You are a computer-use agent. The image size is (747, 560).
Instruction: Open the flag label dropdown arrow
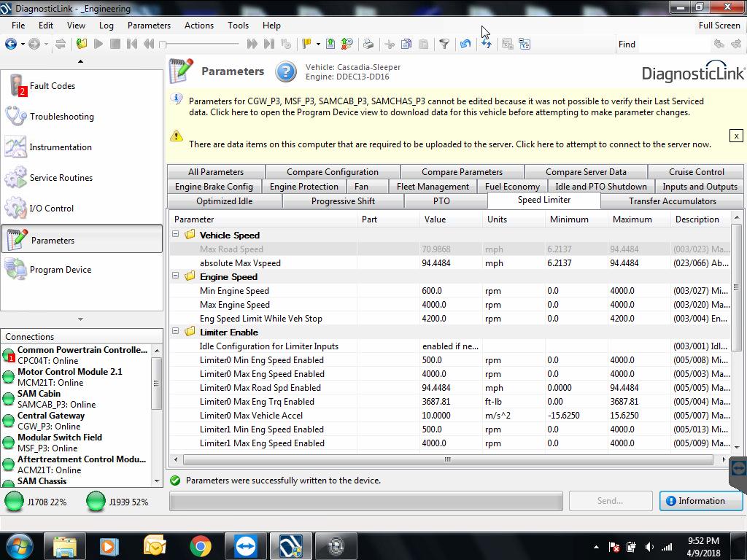pyautogui.click(x=318, y=44)
